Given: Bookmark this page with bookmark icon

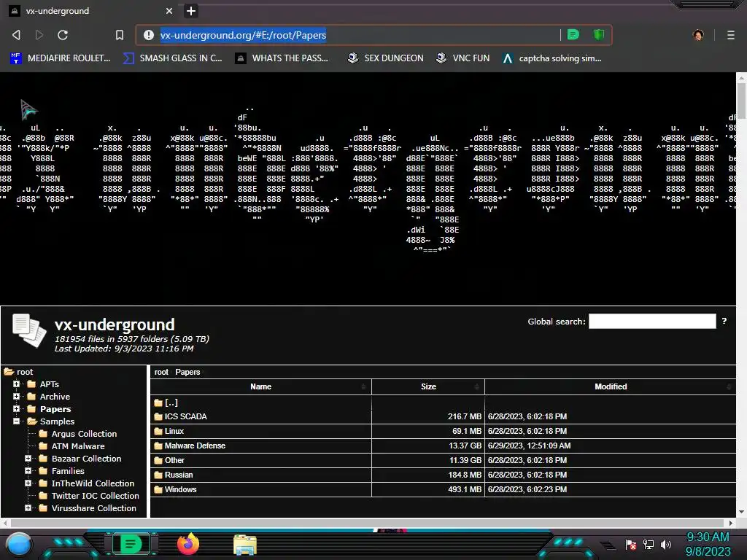Looking at the screenshot, I should click(120, 35).
